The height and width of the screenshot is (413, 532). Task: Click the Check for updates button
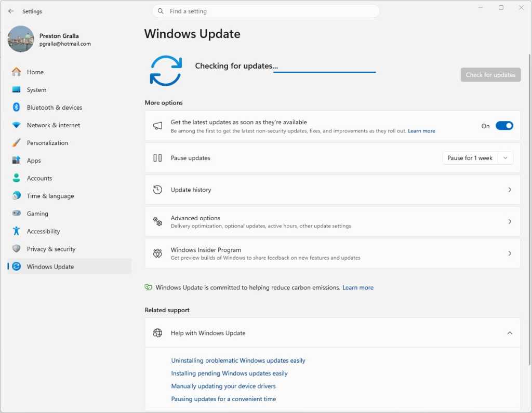[x=490, y=75]
